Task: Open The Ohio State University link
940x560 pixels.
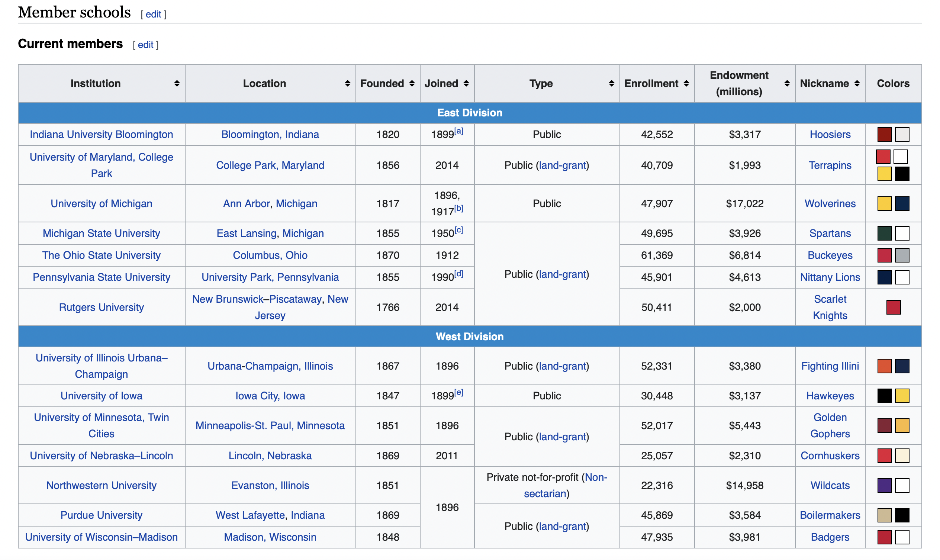Action: tap(102, 255)
